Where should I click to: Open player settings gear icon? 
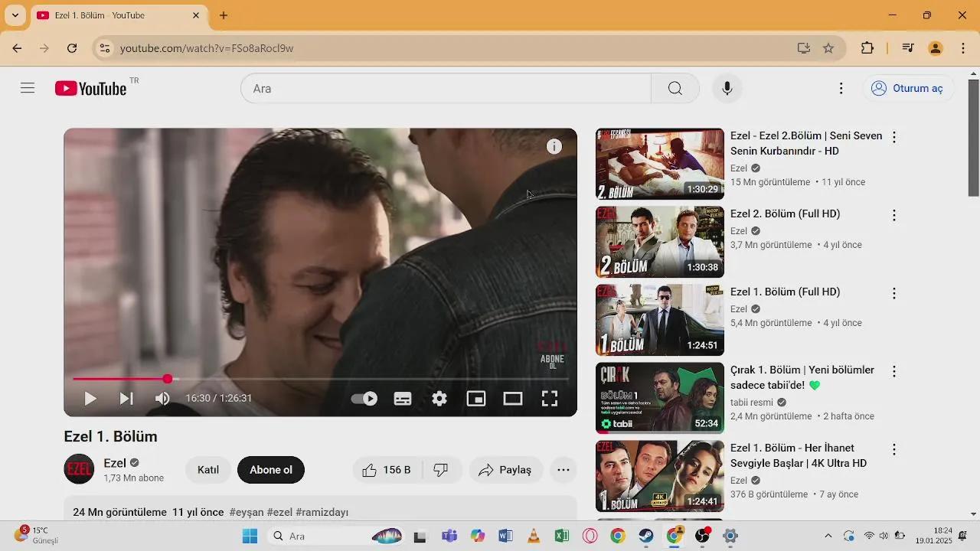click(439, 399)
